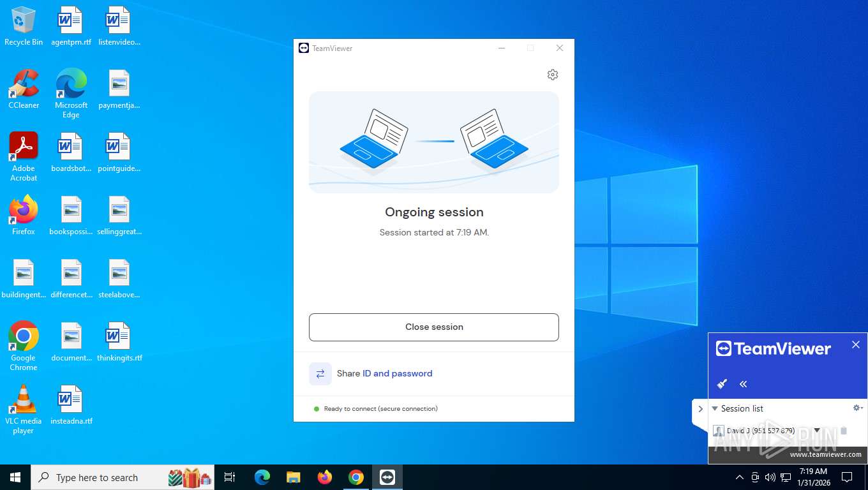Click the double-chevron icon in session panel
The image size is (868, 490).
(743, 384)
